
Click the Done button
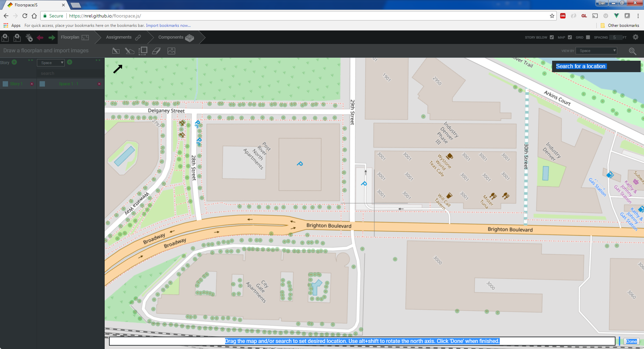click(x=631, y=341)
